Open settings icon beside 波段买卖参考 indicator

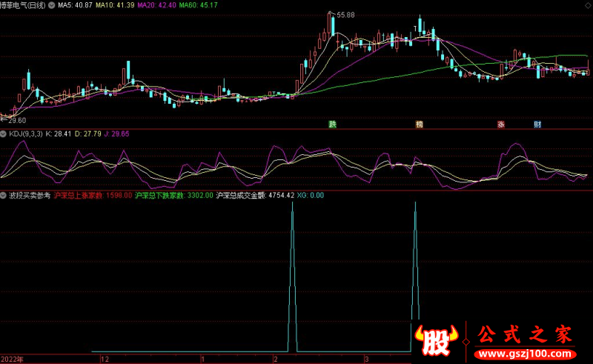tap(3, 196)
